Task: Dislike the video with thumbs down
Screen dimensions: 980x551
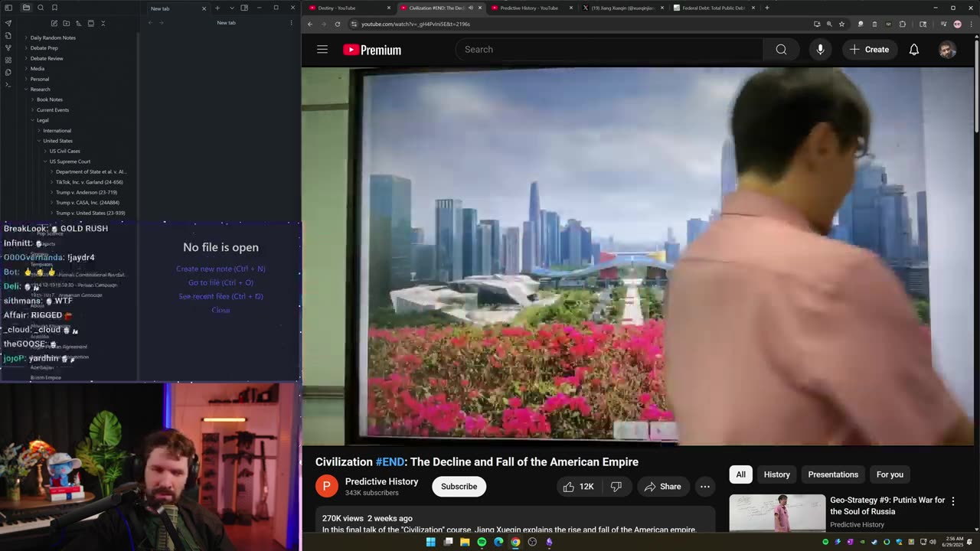Action: (616, 487)
